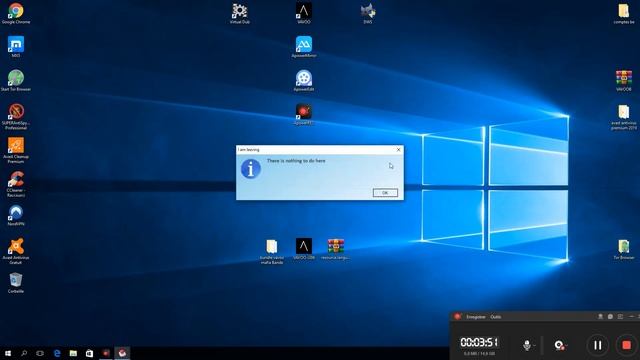Toggle the recorder microphone
This screenshot has width=640, height=360.
(x=527, y=345)
